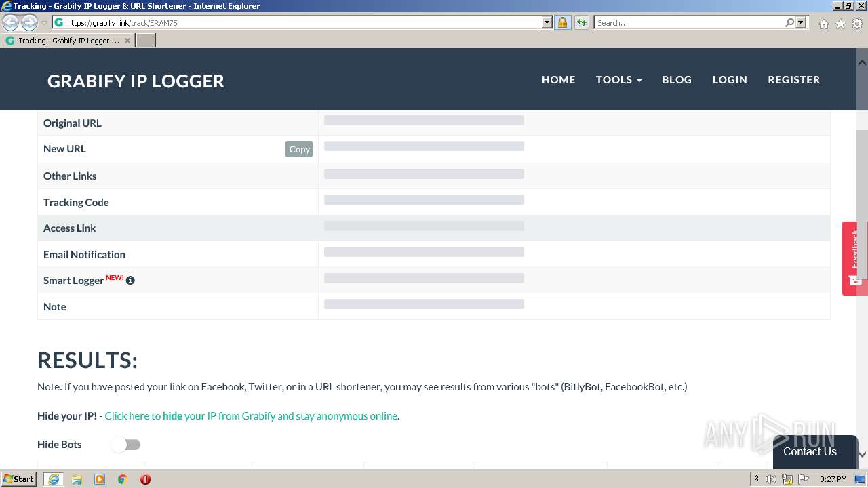The height and width of the screenshot is (488, 868).
Task: Open IE Tools gear icon
Action: [857, 24]
